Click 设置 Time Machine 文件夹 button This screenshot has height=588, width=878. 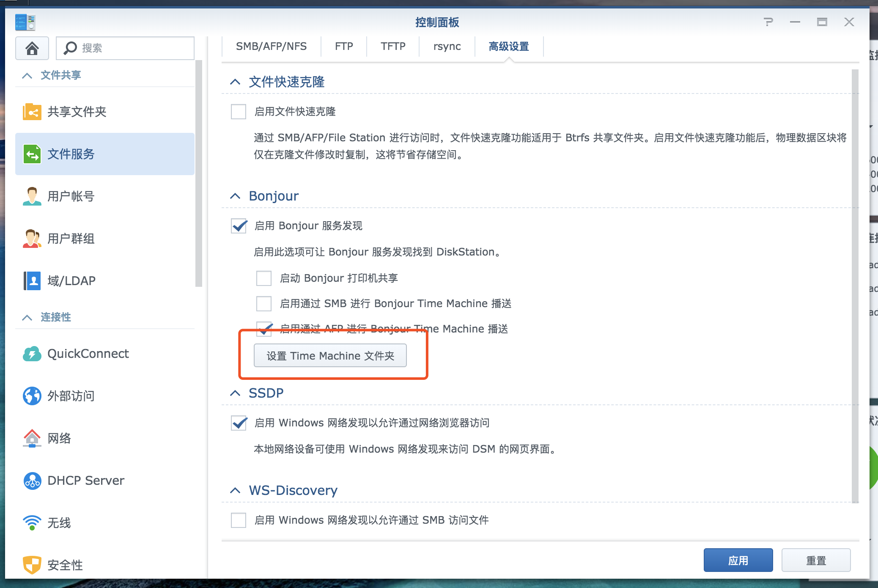(330, 356)
